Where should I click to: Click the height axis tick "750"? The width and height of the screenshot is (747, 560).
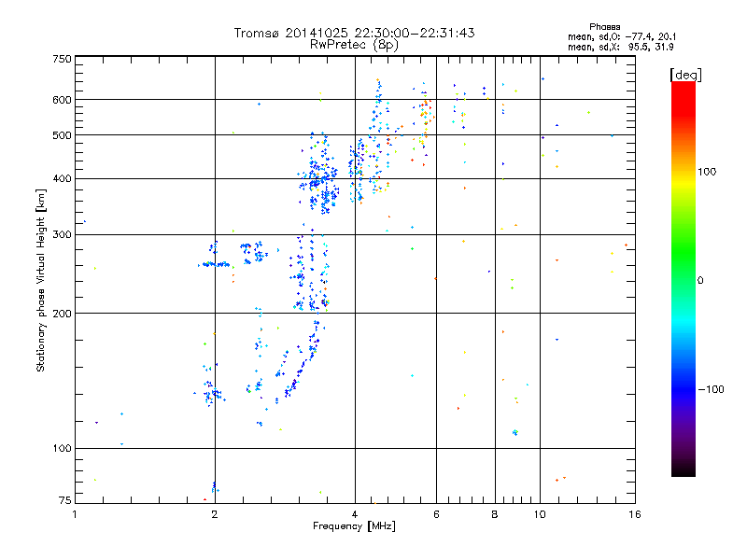[62, 59]
